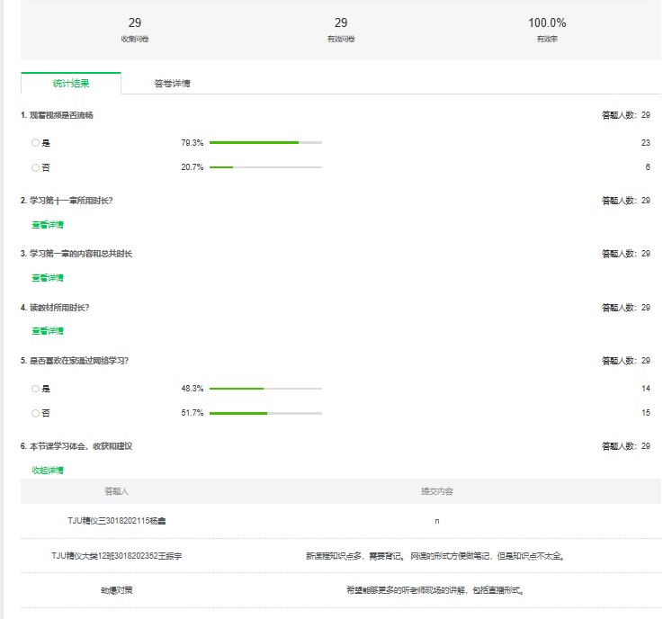Collapse answers with 收起详情 link
The height and width of the screenshot is (619, 672).
pos(48,471)
